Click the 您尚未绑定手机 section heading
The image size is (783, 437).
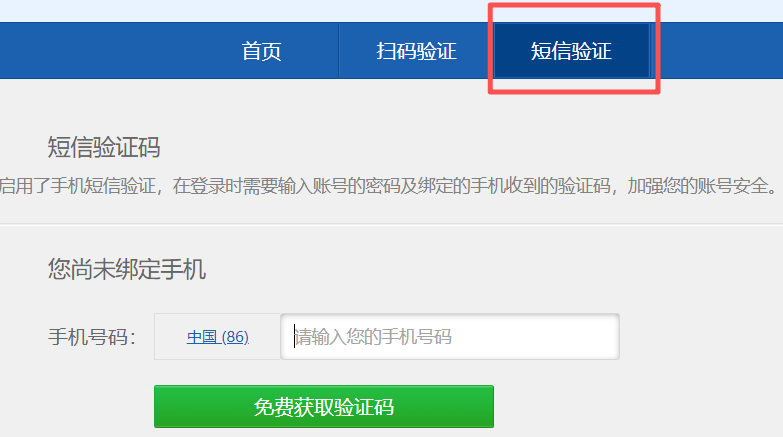(127, 269)
